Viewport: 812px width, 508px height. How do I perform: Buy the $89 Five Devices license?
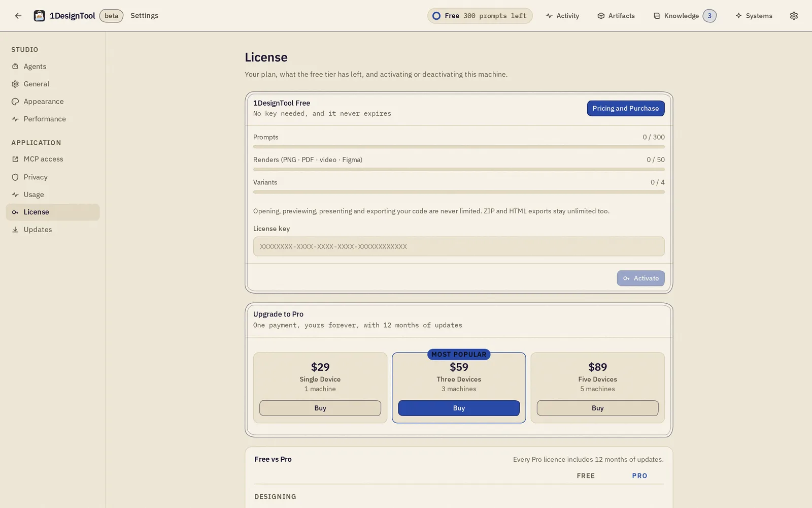click(598, 408)
